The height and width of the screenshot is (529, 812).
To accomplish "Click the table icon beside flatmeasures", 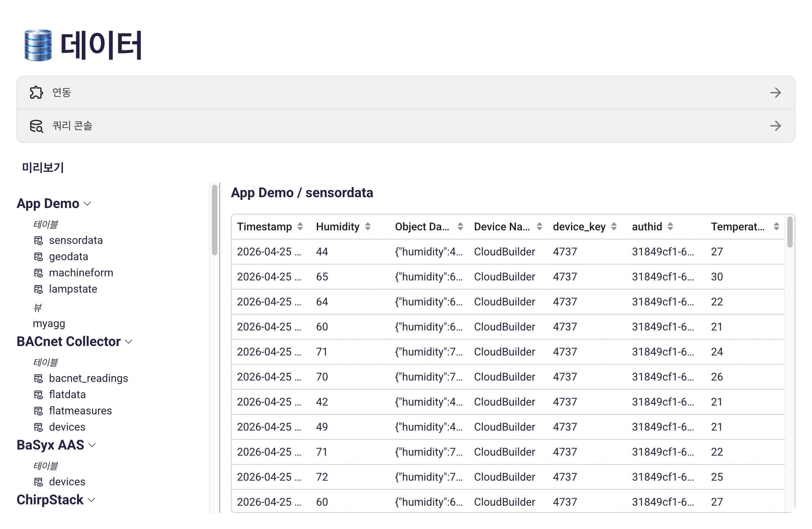I will pos(39,411).
